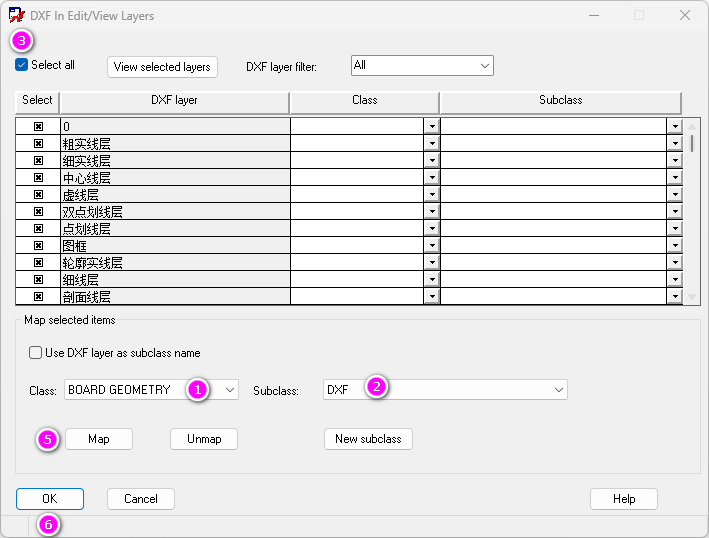This screenshot has height=538, width=709.
Task: Toggle select checkbox for 中心线层 row
Action: click(x=38, y=178)
